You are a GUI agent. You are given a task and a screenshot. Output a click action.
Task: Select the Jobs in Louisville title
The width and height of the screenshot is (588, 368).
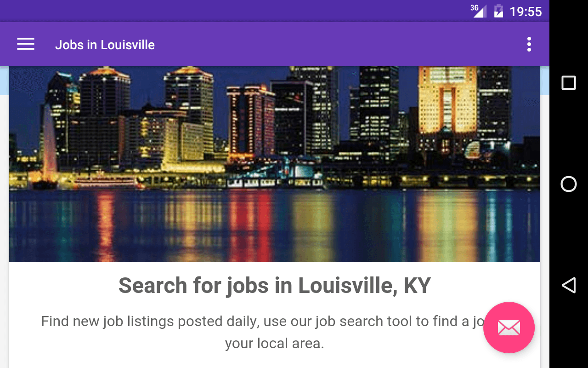click(105, 45)
